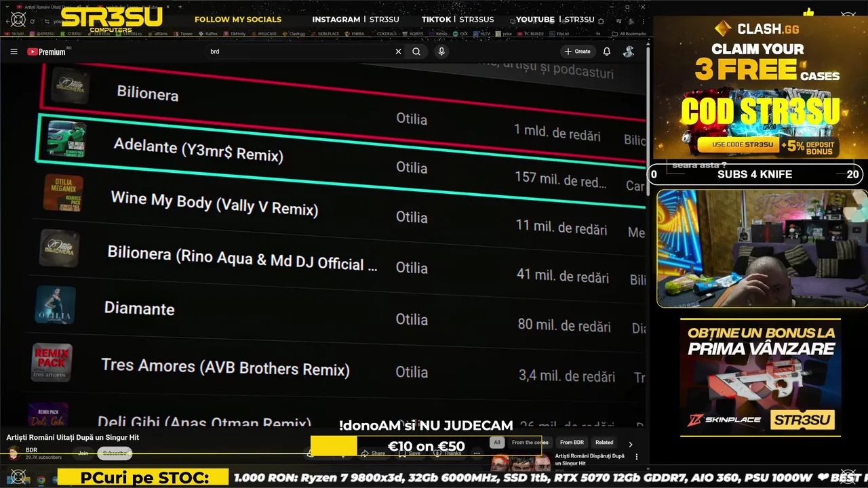
Task: Open three-dot menu of related video
Action: 636,457
